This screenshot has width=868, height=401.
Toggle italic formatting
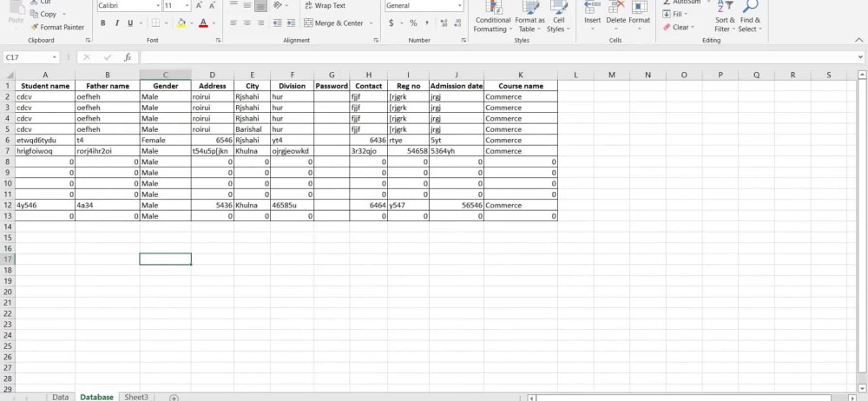[117, 23]
